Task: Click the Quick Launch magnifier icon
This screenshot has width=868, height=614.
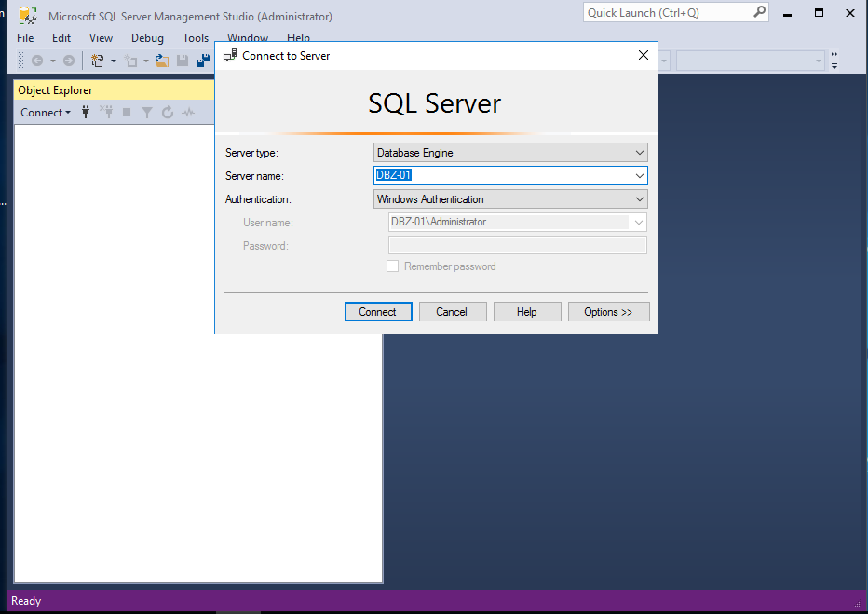Action: tap(760, 11)
